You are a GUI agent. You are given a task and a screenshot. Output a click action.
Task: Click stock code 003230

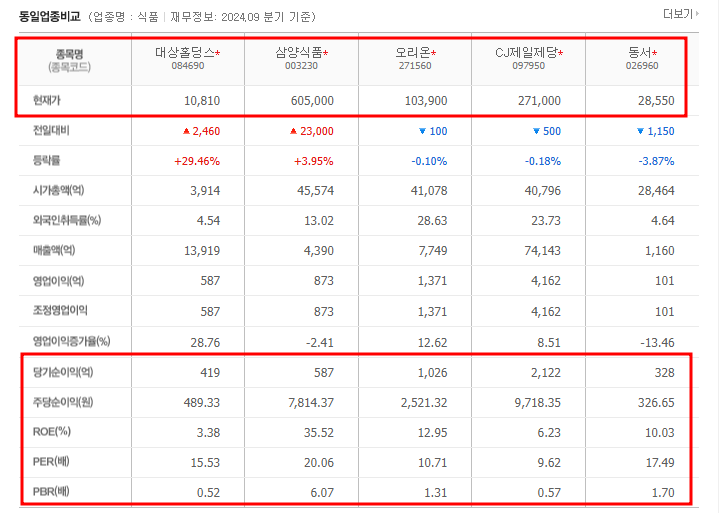301,66
